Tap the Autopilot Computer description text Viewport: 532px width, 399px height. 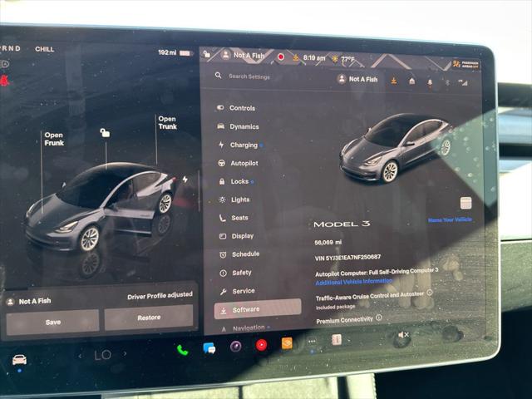click(x=377, y=272)
